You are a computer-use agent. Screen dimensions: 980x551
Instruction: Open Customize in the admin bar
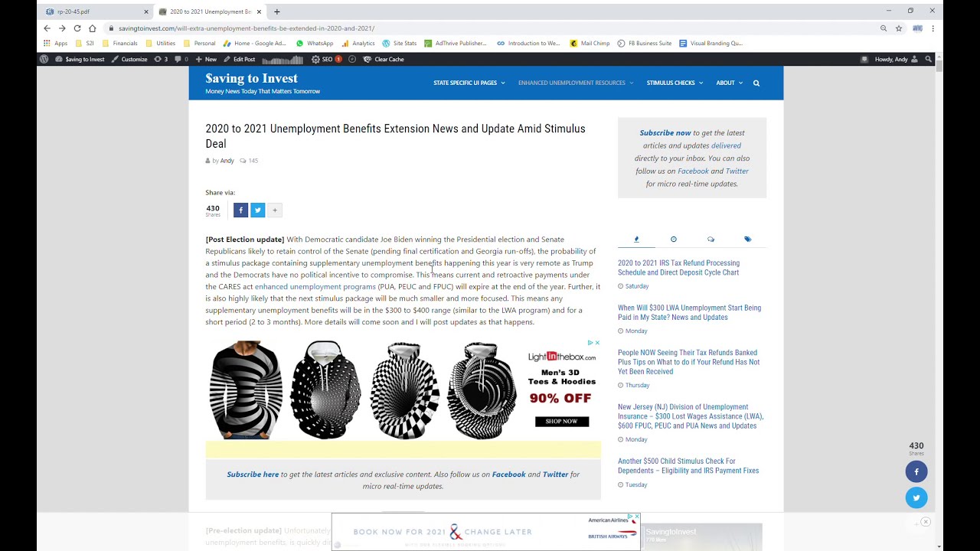(129, 59)
